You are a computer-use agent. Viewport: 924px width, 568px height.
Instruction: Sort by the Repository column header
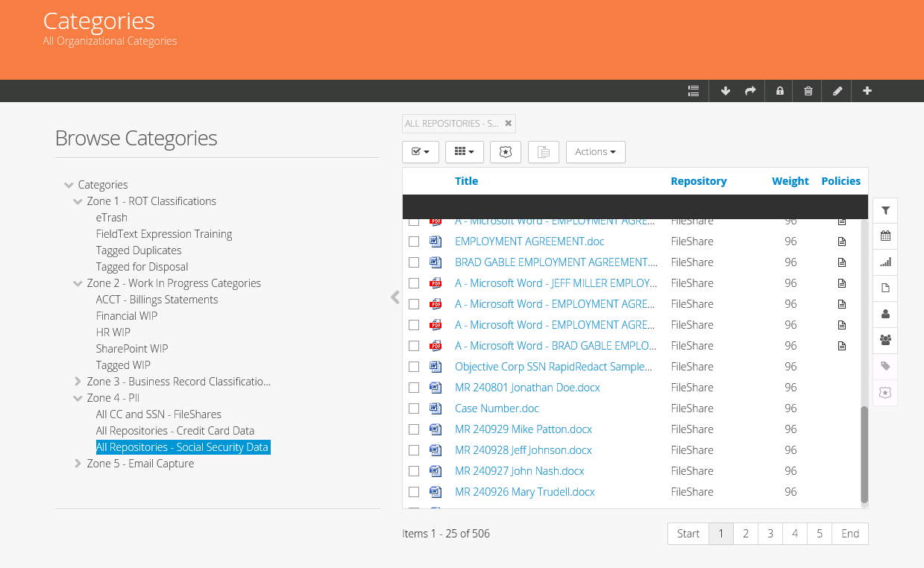[699, 181]
